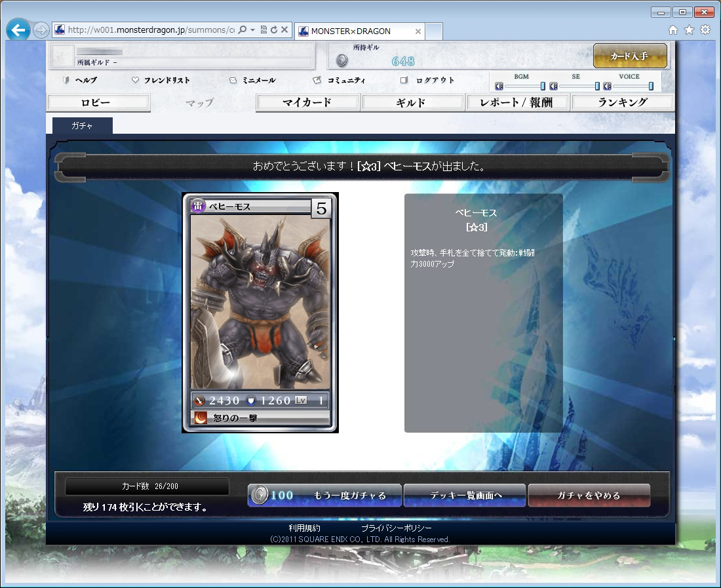Click the browser forward arrow
721x588 pixels.
point(41,30)
